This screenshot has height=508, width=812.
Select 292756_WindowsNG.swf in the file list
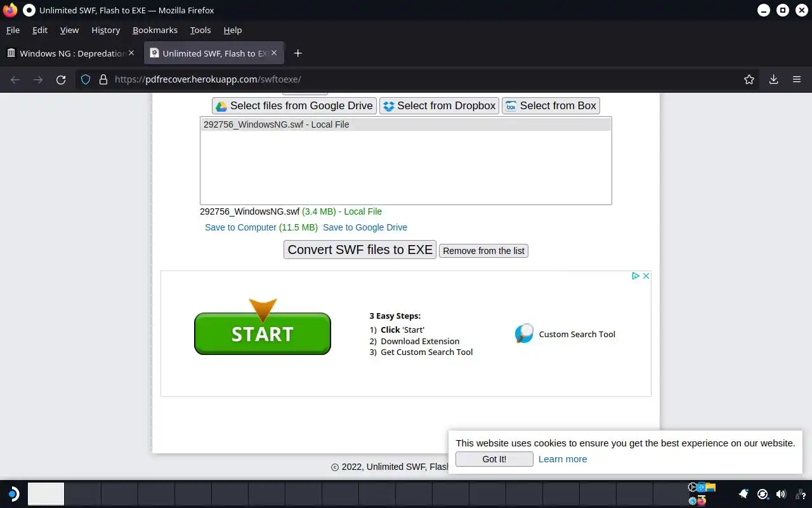[x=406, y=124]
